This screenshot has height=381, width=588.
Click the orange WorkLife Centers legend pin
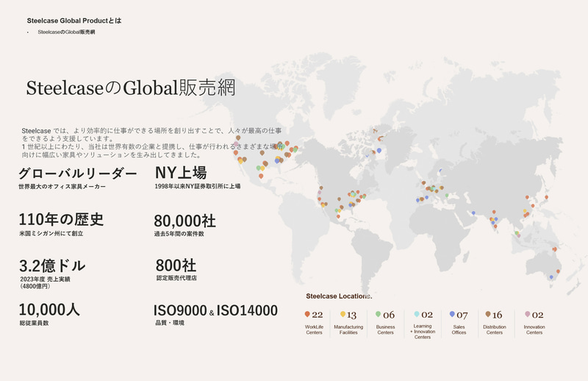click(307, 314)
